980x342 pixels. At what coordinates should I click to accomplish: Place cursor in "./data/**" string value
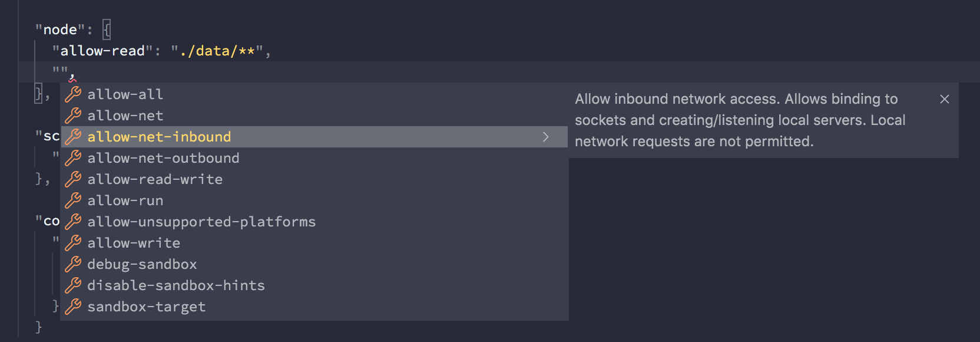[x=217, y=51]
